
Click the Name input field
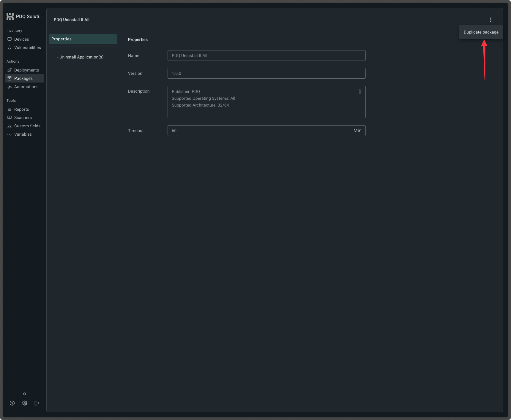tap(266, 56)
